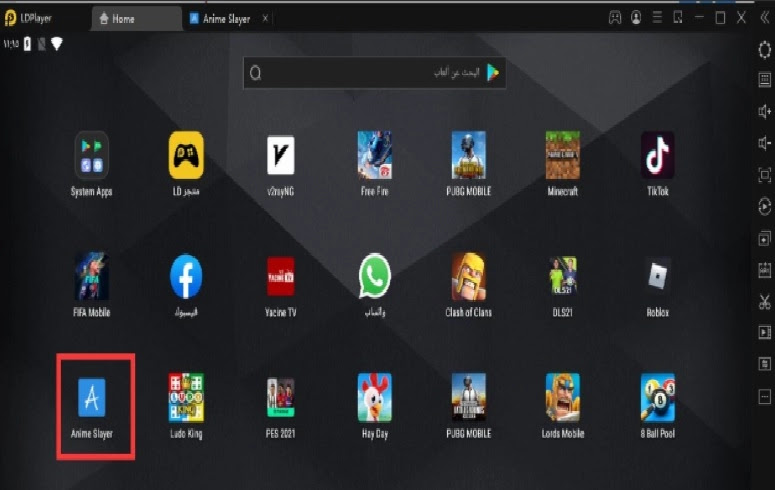The image size is (775, 490).
Task: Click the Wi-Fi status icon
Action: [x=57, y=44]
